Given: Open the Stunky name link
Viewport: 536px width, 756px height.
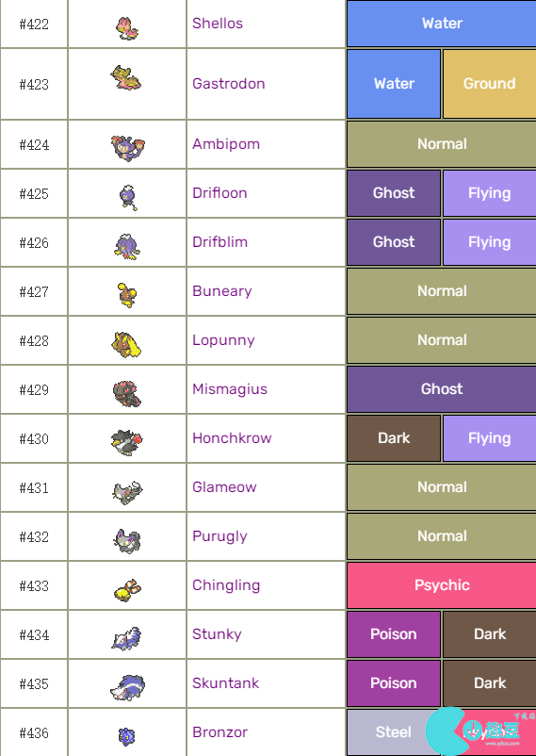Looking at the screenshot, I should pos(217,634).
